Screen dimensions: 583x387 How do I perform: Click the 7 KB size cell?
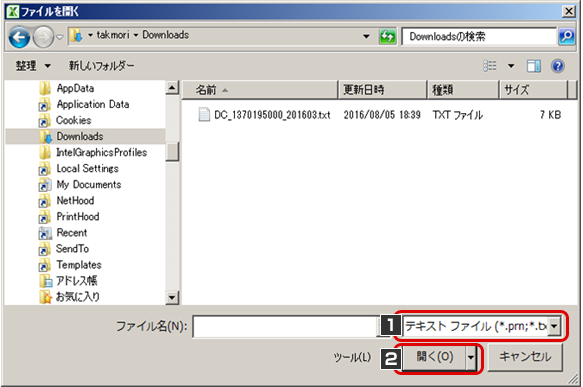point(550,115)
